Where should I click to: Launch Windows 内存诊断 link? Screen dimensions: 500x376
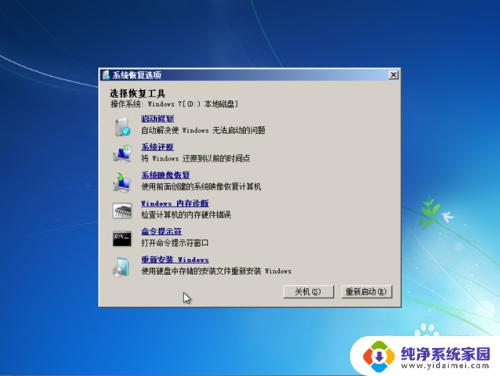pos(175,203)
